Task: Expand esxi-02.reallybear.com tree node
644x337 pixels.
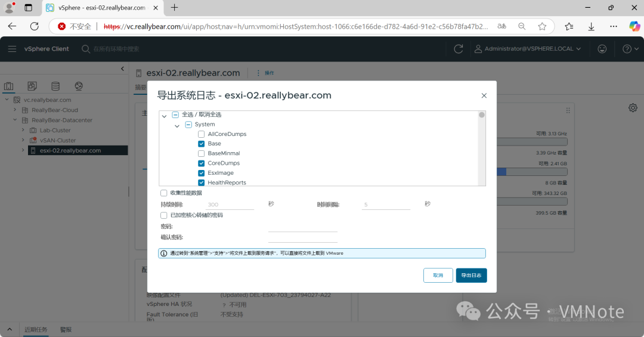Action: point(23,150)
